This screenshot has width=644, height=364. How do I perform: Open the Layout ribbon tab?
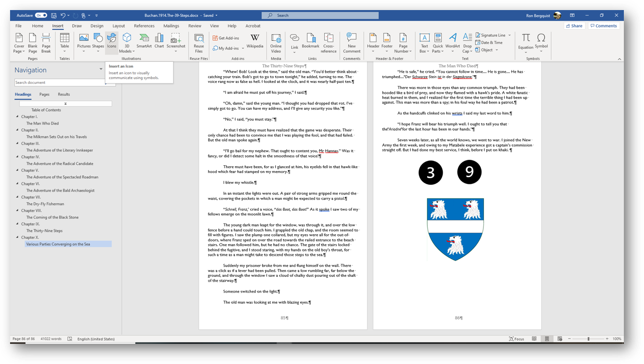click(x=118, y=26)
